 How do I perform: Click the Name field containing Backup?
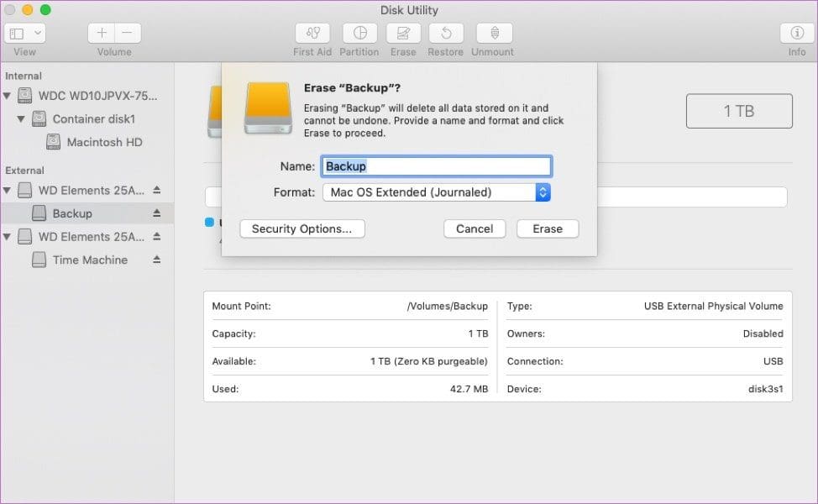(436, 166)
